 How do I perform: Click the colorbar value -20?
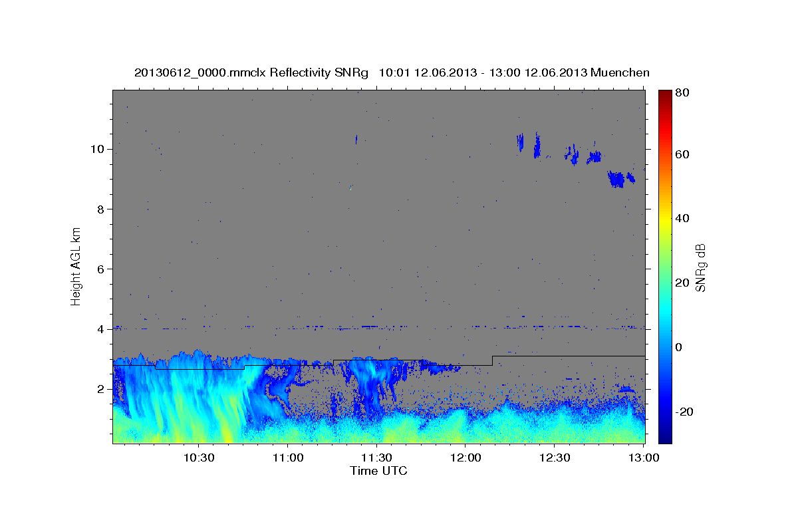684,412
